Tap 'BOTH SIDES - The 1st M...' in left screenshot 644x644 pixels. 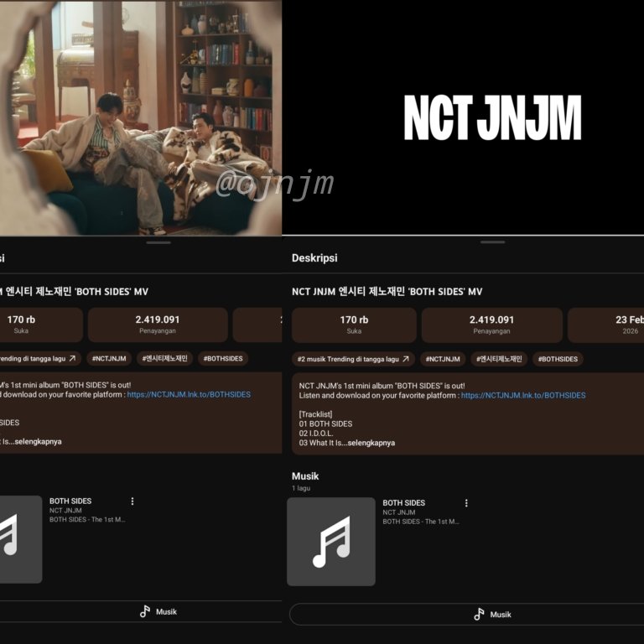pyautogui.click(x=87, y=520)
